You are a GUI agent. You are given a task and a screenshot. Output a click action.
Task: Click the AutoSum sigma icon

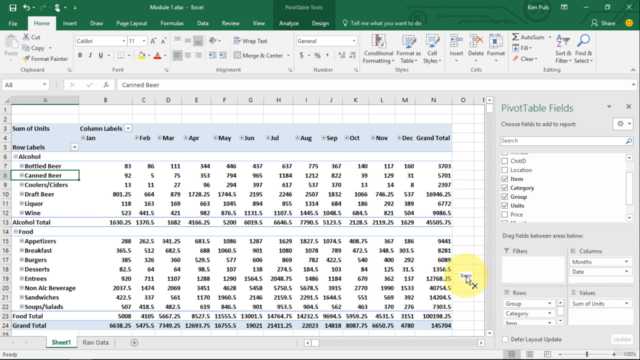(516, 37)
